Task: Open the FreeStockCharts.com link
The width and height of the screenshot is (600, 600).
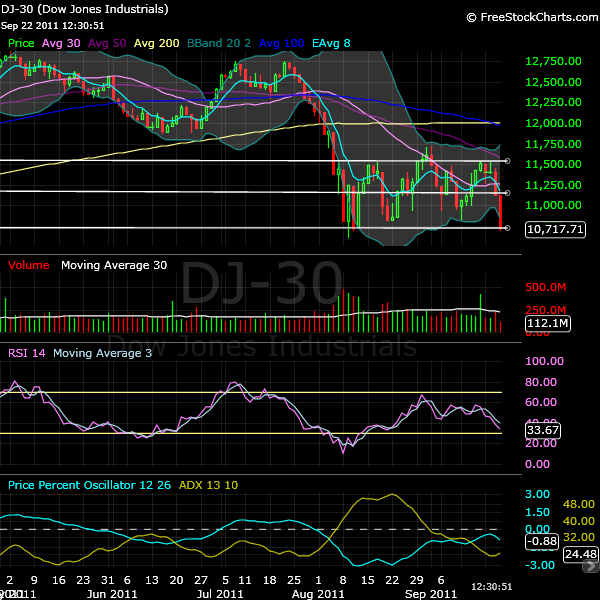Action: click(x=537, y=18)
